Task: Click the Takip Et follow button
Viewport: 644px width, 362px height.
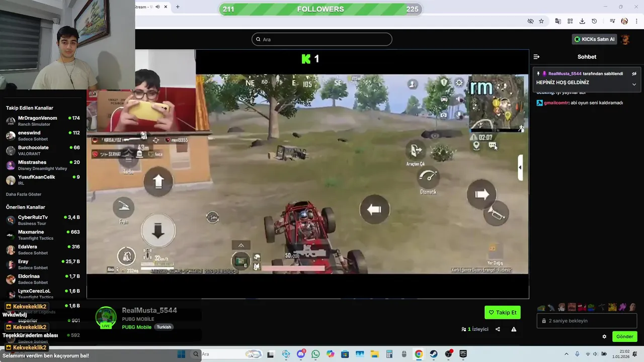Action: pos(503,312)
